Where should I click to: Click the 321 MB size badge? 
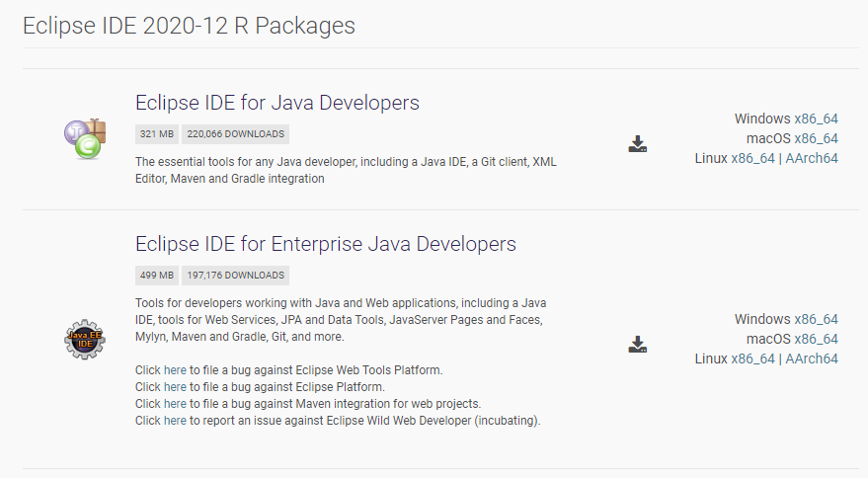157,134
